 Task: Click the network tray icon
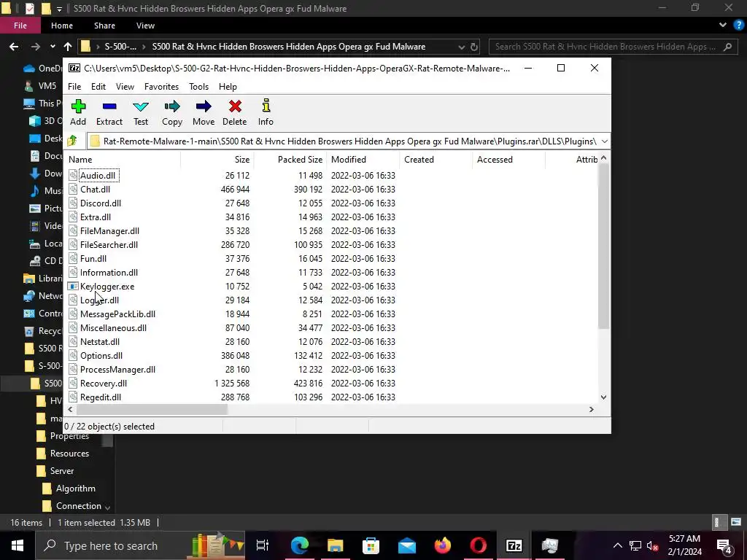click(635, 545)
